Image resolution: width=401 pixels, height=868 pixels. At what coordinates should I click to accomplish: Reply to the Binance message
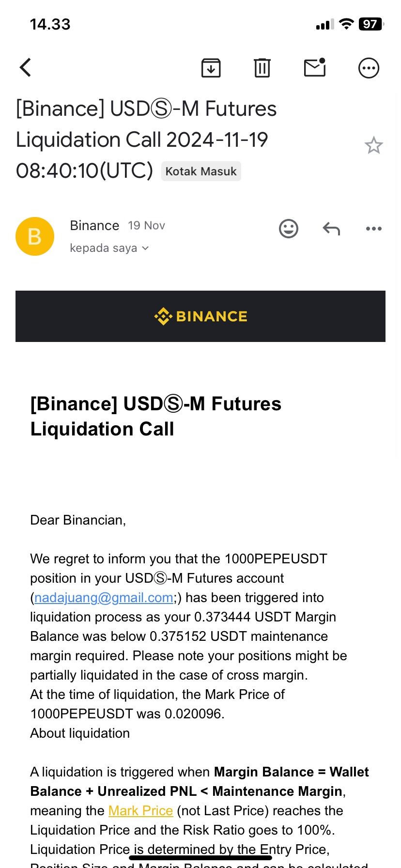coord(331,229)
